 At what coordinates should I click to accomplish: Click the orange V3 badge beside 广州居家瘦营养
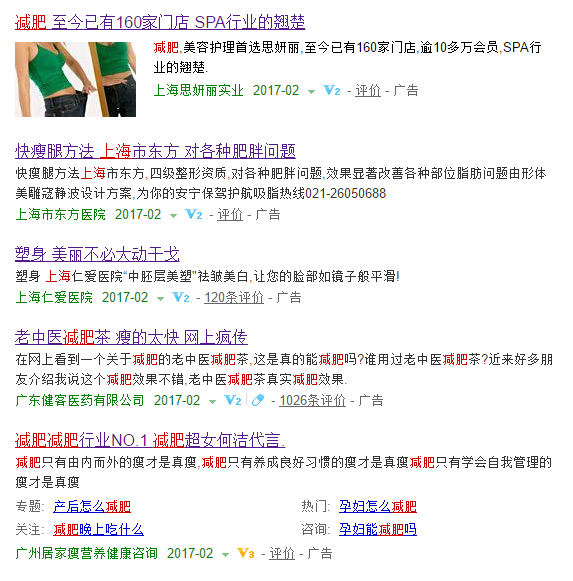(x=246, y=553)
